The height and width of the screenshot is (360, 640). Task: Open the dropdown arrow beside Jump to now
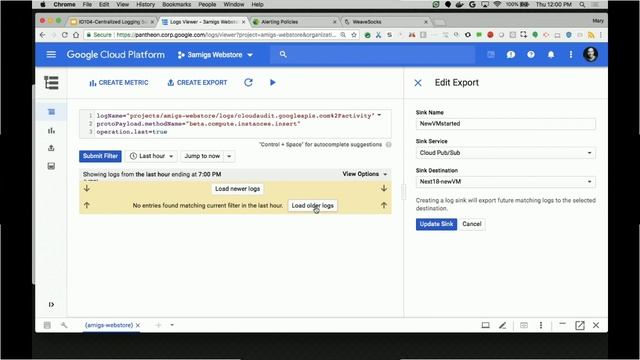[x=229, y=156]
